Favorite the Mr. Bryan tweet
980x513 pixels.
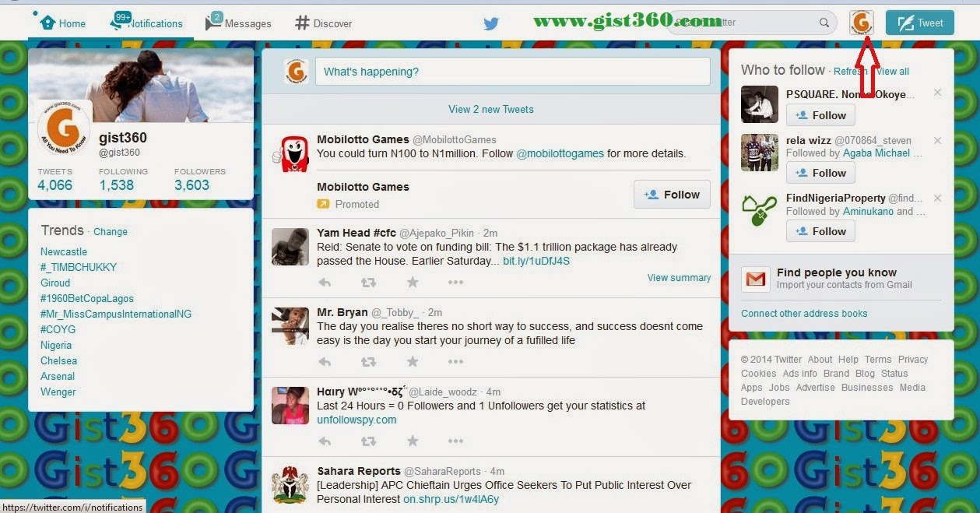point(413,361)
